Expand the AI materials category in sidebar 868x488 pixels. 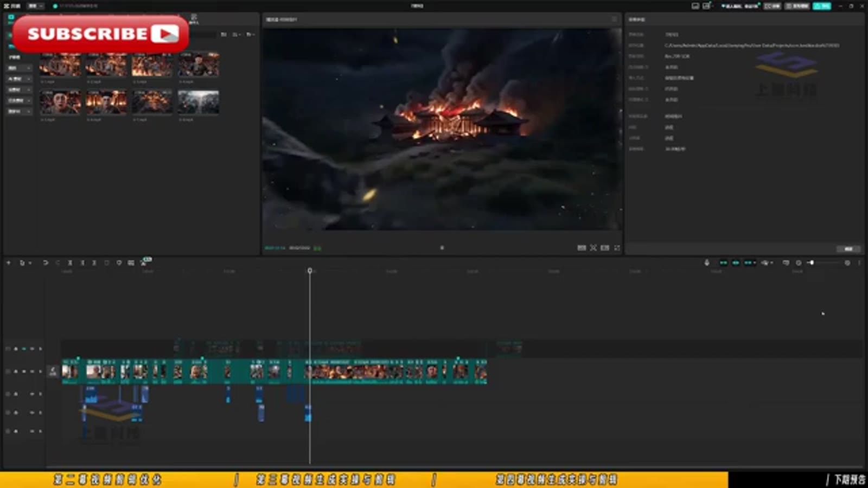19,79
